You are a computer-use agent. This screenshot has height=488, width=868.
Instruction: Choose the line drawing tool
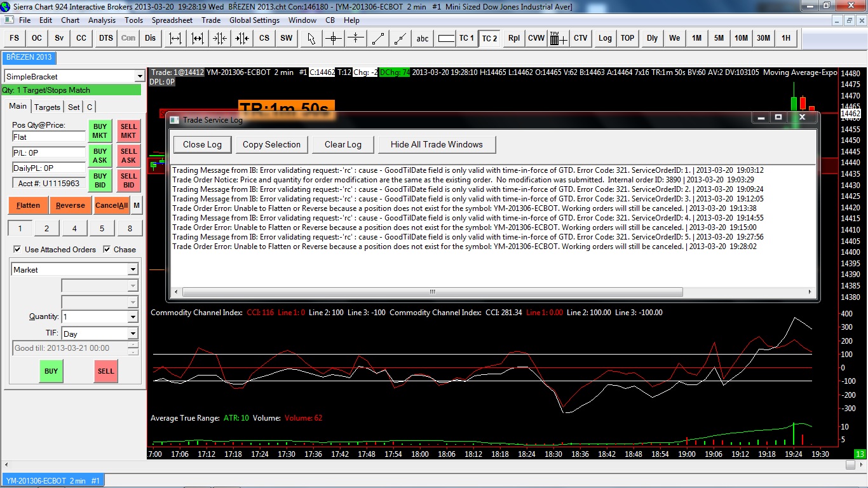tap(378, 38)
